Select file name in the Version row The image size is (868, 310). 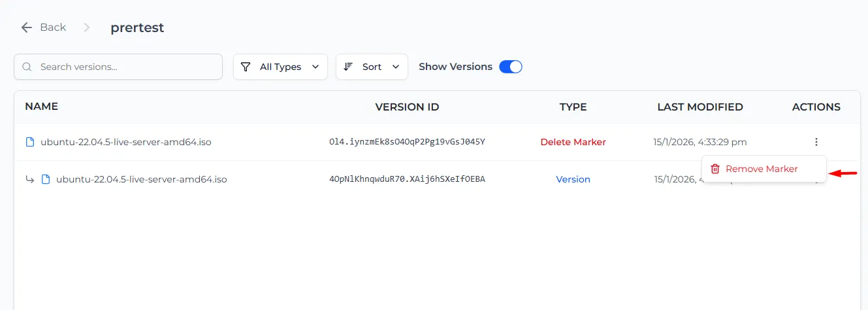[x=142, y=179]
